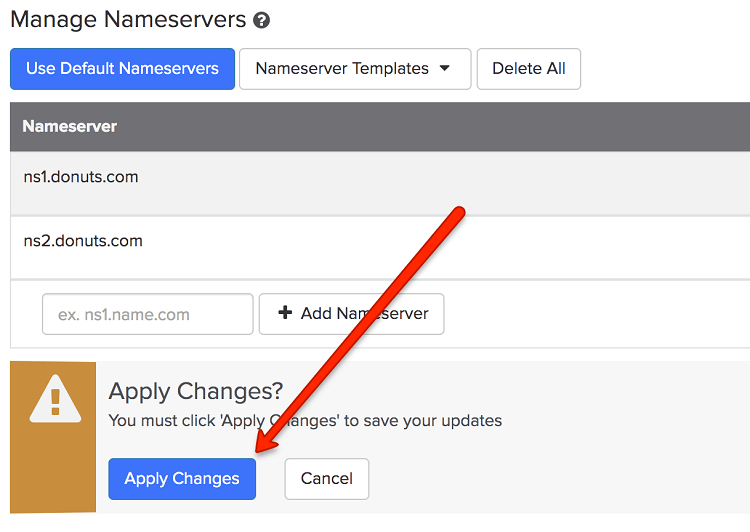Click the plus icon on Add Nameserver
This screenshot has width=750, height=532.
(x=285, y=313)
